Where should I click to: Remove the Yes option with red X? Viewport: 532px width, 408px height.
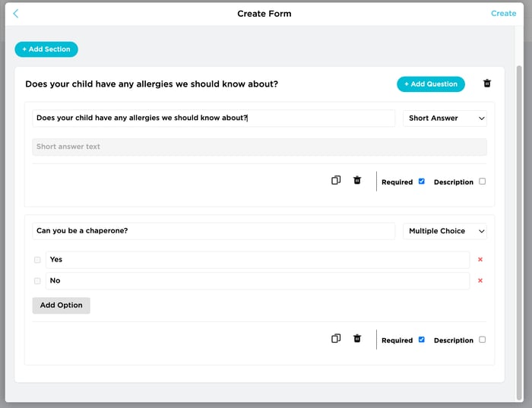click(480, 259)
